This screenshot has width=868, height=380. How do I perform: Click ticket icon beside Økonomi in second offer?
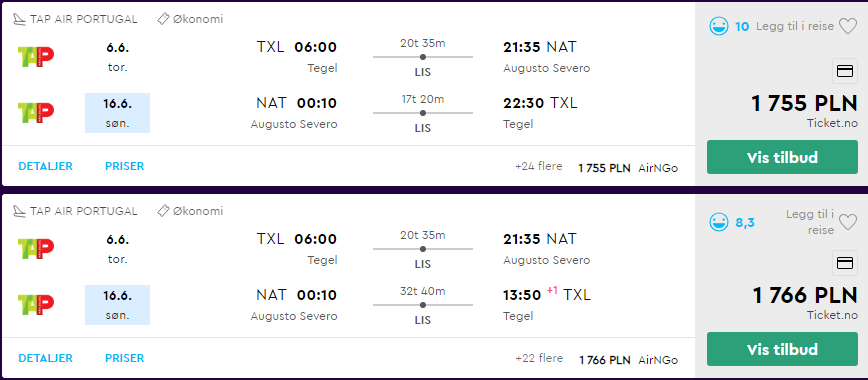point(163,211)
